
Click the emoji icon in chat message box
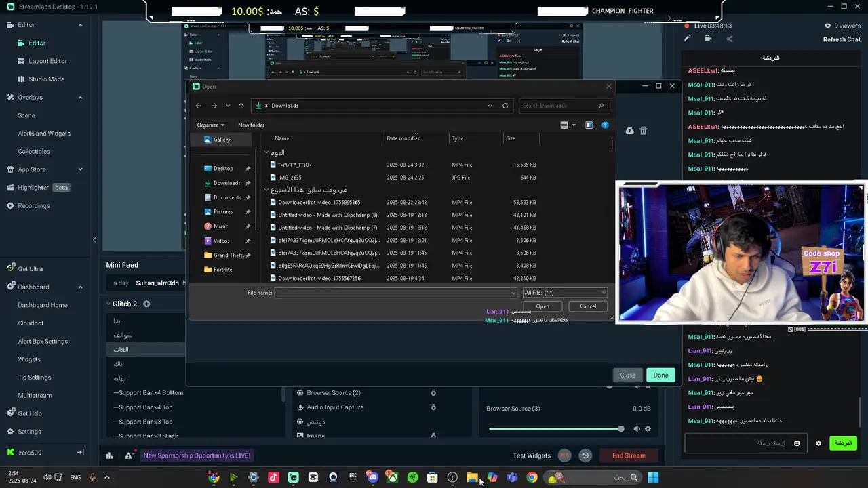[797, 443]
